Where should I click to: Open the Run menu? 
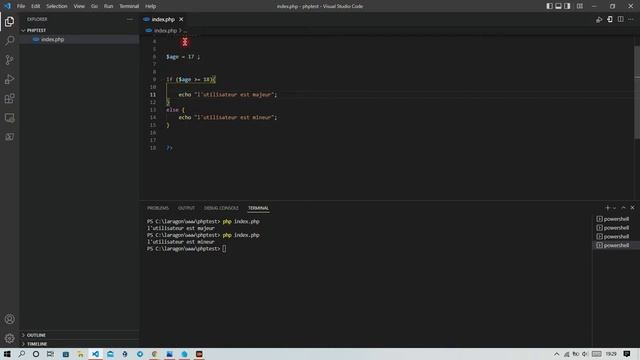pos(109,6)
